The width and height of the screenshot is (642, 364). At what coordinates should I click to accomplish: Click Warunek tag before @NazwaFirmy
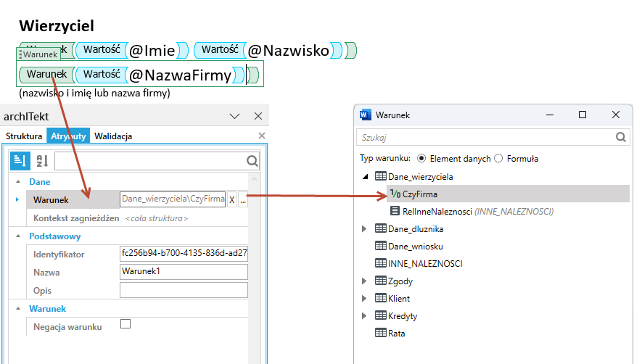pos(46,74)
